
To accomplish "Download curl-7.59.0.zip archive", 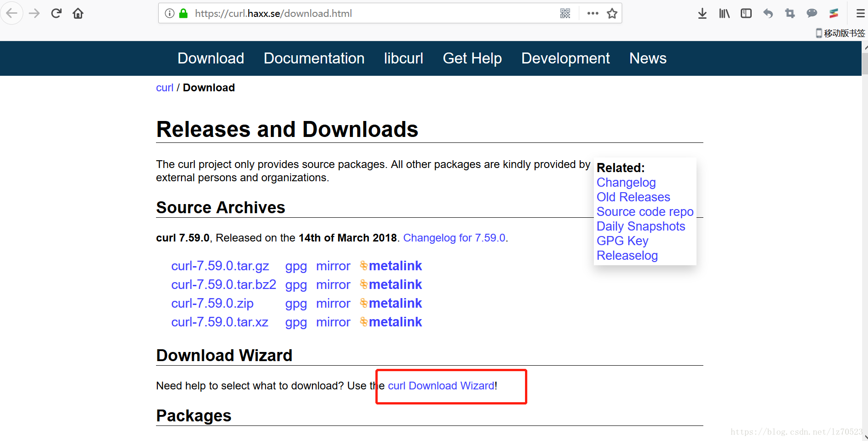I will [212, 303].
